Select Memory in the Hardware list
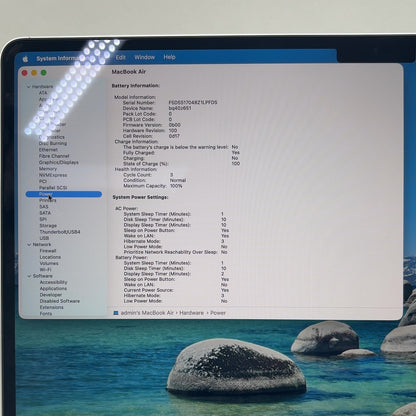 click(48, 169)
